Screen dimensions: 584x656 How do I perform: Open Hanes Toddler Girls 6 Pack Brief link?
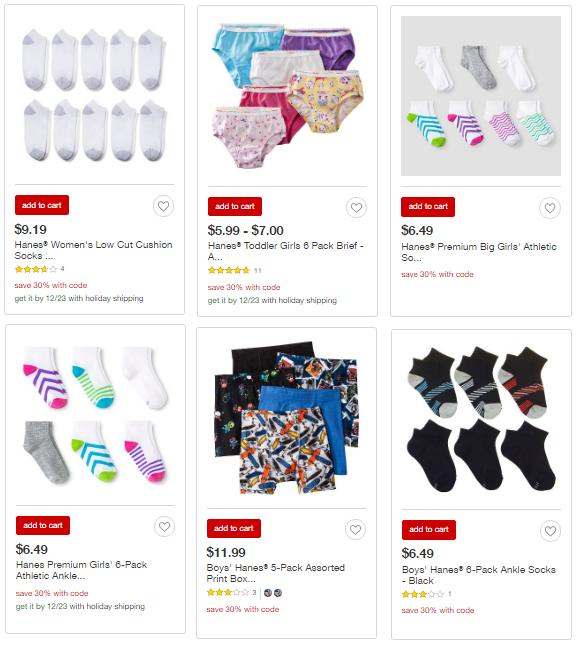(x=286, y=251)
